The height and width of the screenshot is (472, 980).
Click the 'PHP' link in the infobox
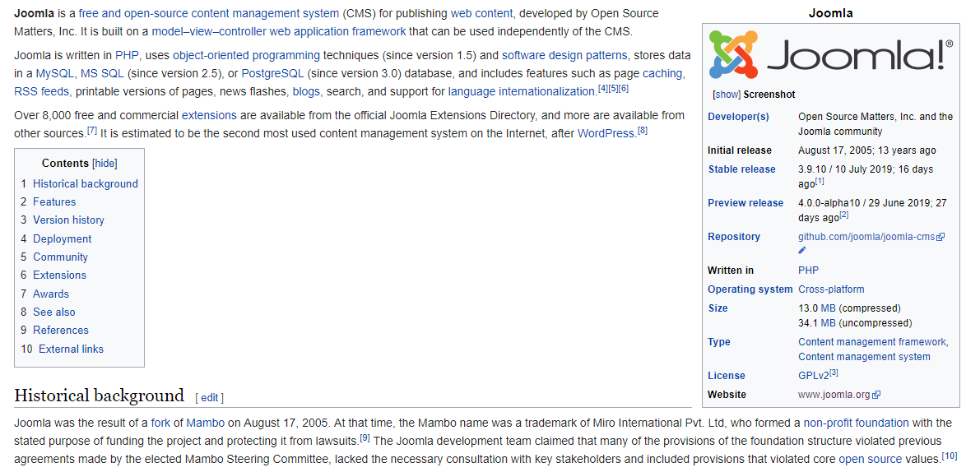(x=808, y=270)
